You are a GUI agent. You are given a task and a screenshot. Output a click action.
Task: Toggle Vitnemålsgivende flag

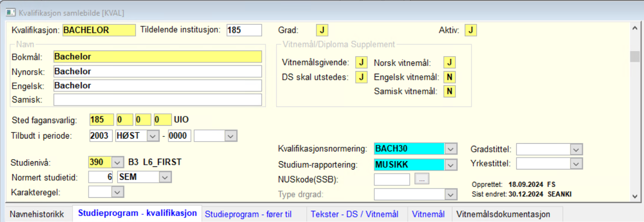coord(361,63)
